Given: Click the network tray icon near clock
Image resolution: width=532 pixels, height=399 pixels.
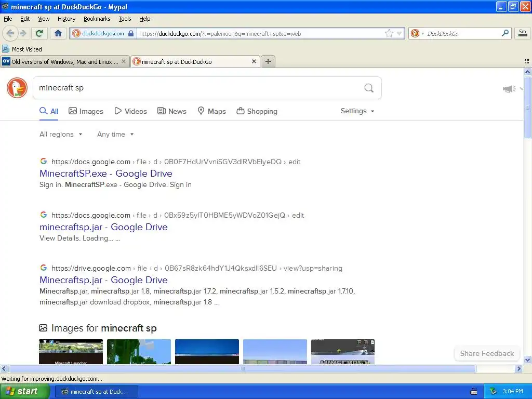Looking at the screenshot, I should pyautogui.click(x=493, y=392).
